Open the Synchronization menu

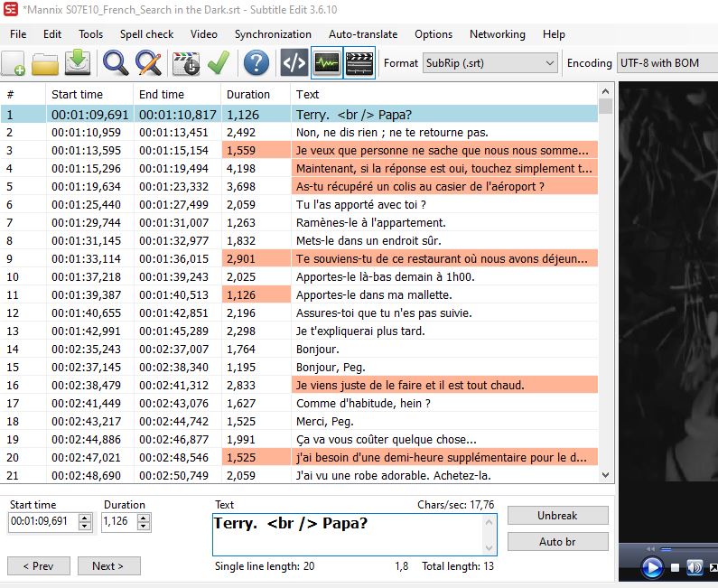[273, 34]
